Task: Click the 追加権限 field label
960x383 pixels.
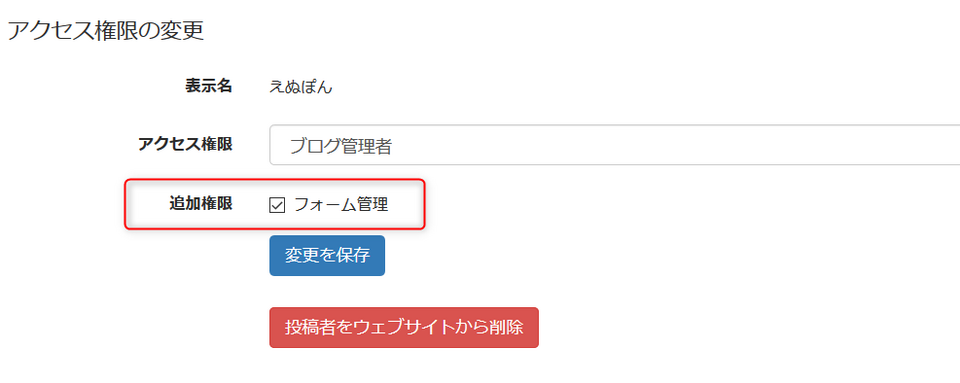Action: click(x=201, y=204)
